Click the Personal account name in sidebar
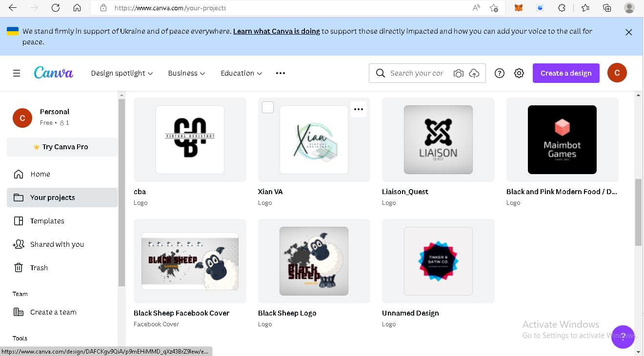Image resolution: width=644 pixels, height=356 pixels. [x=55, y=112]
